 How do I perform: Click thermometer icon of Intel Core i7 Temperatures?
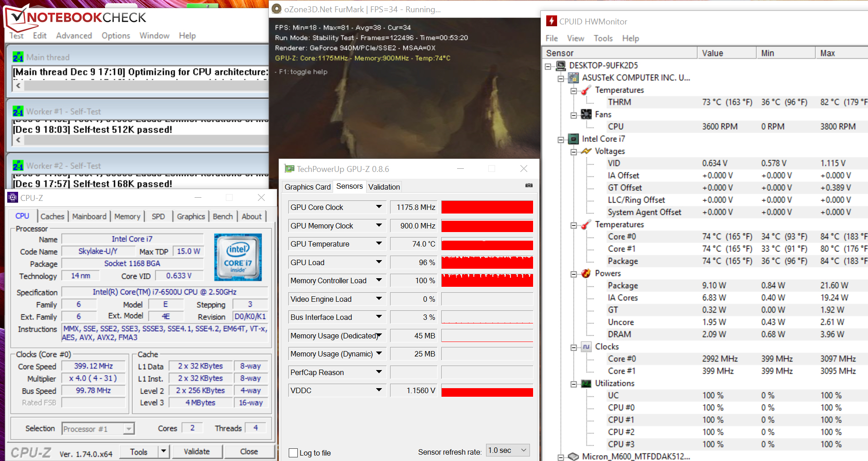tap(586, 224)
